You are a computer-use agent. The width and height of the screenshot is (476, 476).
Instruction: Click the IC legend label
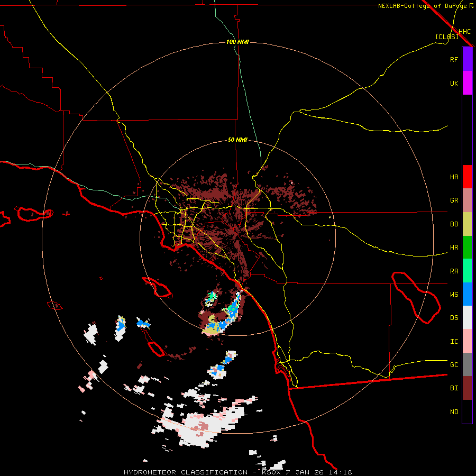pos(454,342)
